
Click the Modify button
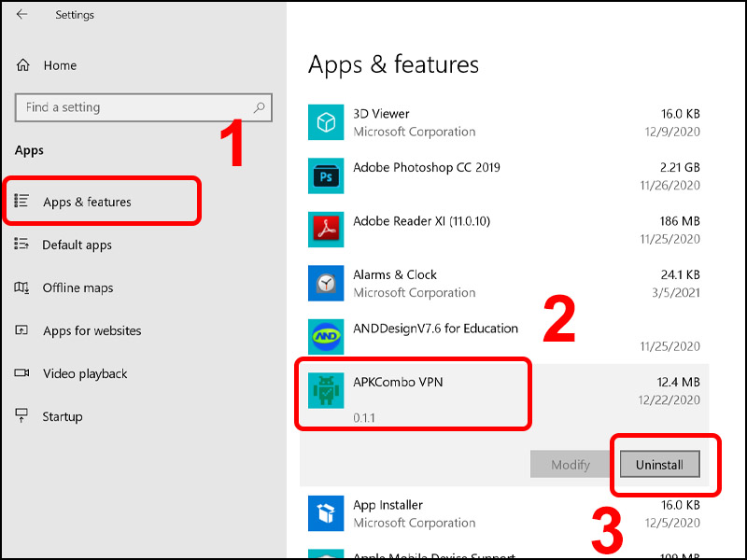point(570,464)
